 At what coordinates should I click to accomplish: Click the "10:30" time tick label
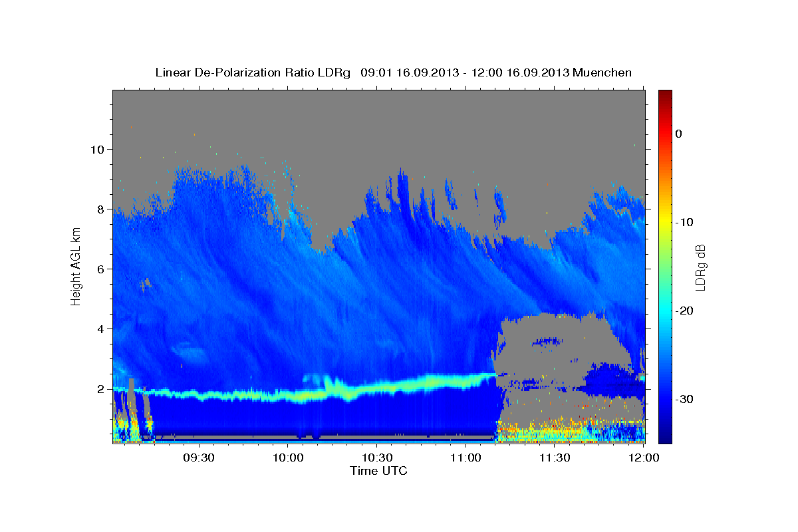point(376,458)
